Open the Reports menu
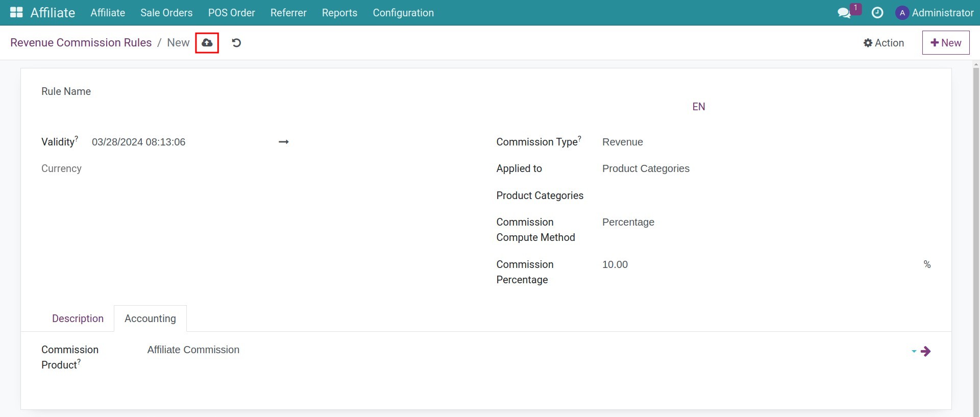Viewport: 980px width, 417px height. point(339,13)
